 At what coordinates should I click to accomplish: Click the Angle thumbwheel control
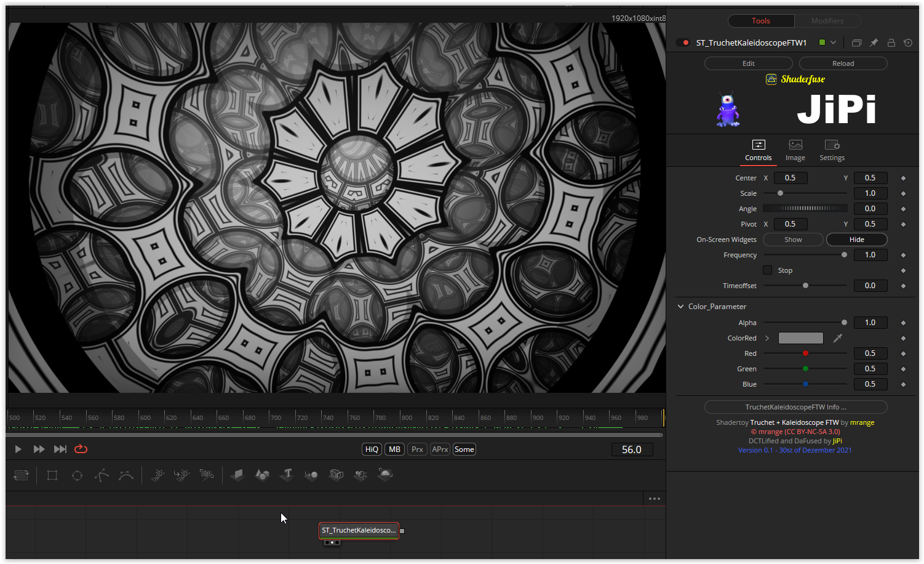(805, 209)
